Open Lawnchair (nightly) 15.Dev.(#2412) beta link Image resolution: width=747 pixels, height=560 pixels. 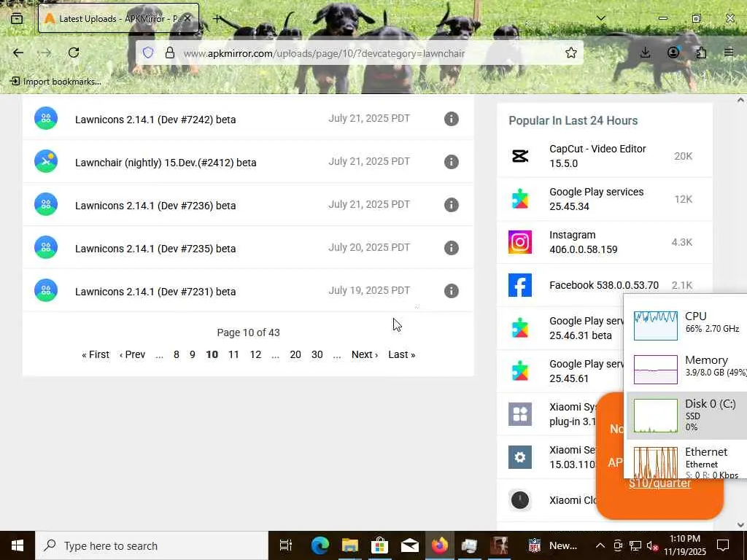(166, 163)
